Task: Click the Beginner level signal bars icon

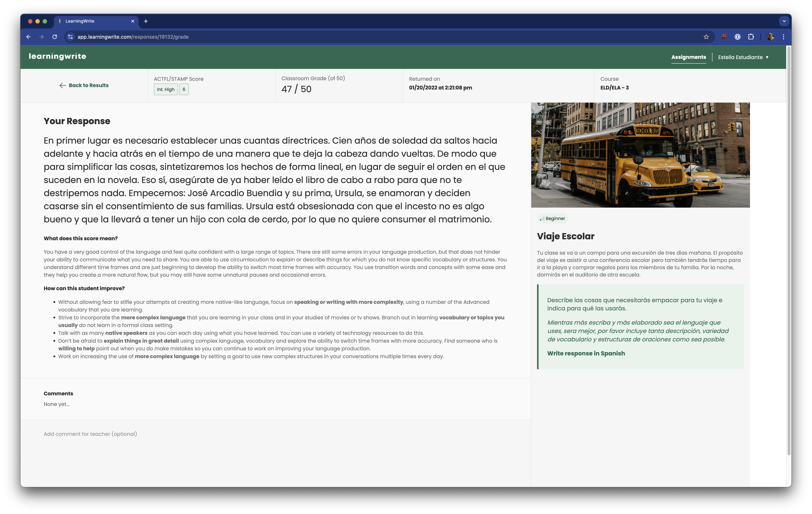Action: click(x=542, y=218)
